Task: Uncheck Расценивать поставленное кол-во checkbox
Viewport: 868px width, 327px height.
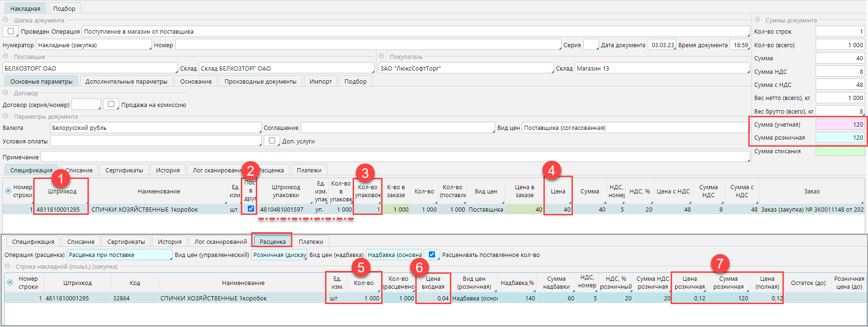Action: (x=432, y=255)
